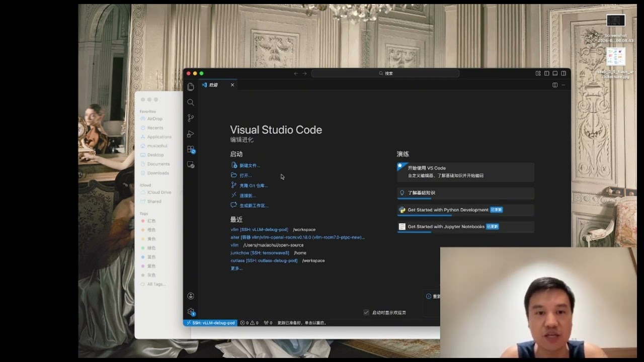Open the Extensions view
The height and width of the screenshot is (362, 644).
coord(191,149)
